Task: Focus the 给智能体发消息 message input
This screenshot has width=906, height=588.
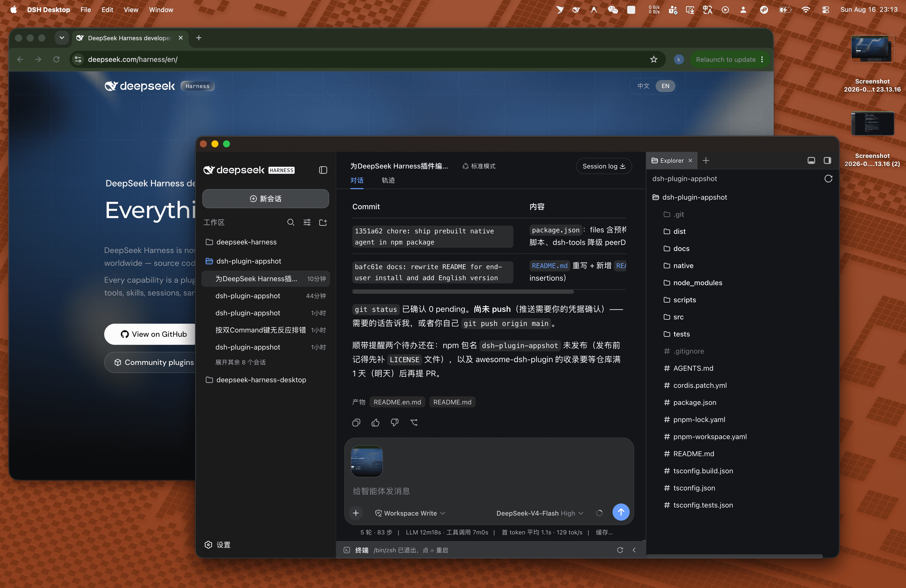Action: pos(489,491)
